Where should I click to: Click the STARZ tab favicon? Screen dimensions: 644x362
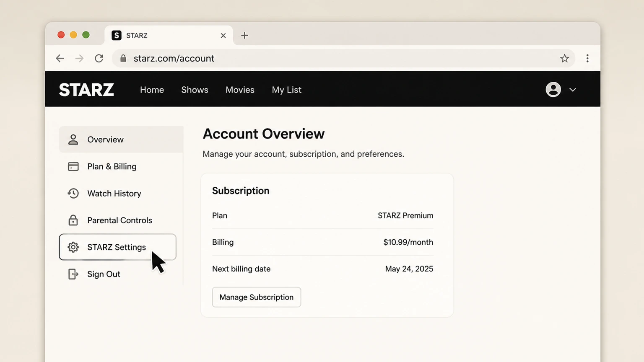coord(117,35)
